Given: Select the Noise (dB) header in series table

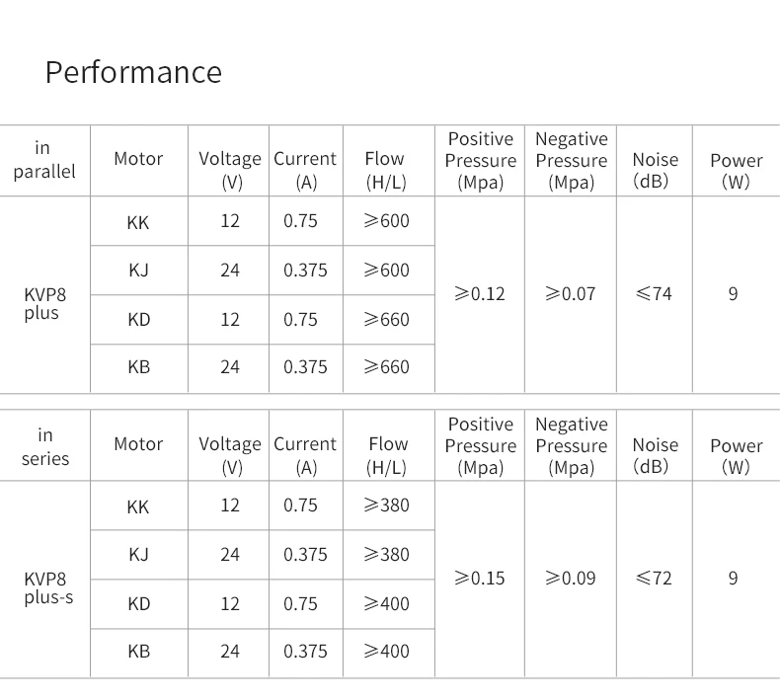Looking at the screenshot, I should [655, 455].
